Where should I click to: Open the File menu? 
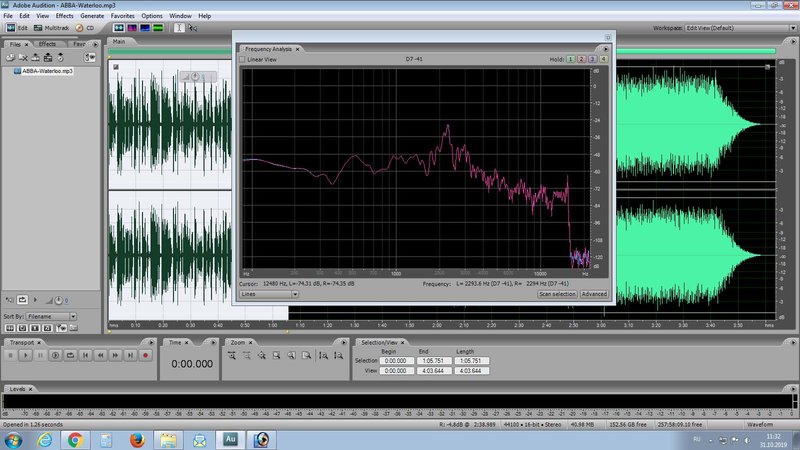click(8, 16)
